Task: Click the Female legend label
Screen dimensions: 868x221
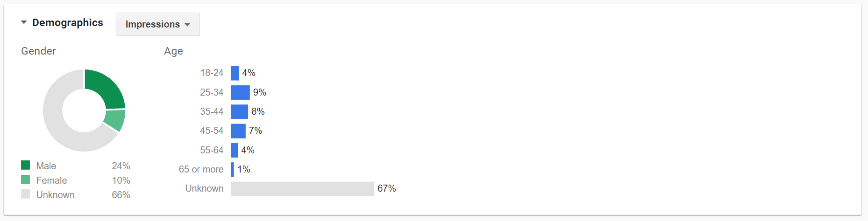Action: [x=51, y=180]
